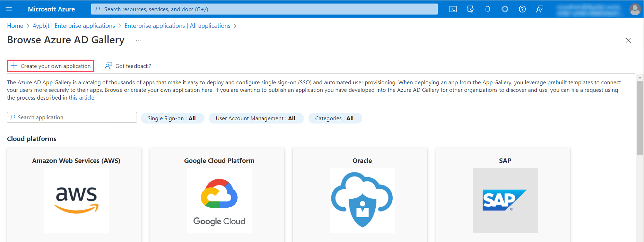The height and width of the screenshot is (242, 644).
Task: Click the SAP logo thumbnail
Action: 505,200
